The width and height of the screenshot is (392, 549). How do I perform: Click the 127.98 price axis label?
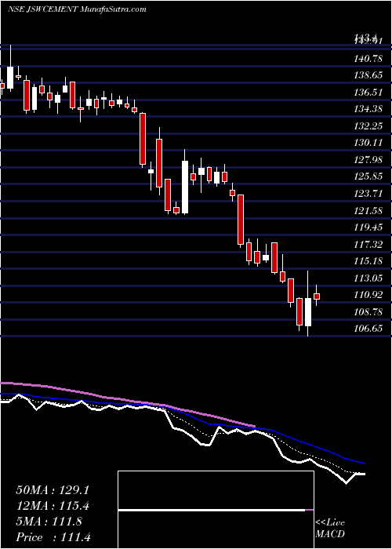368,160
